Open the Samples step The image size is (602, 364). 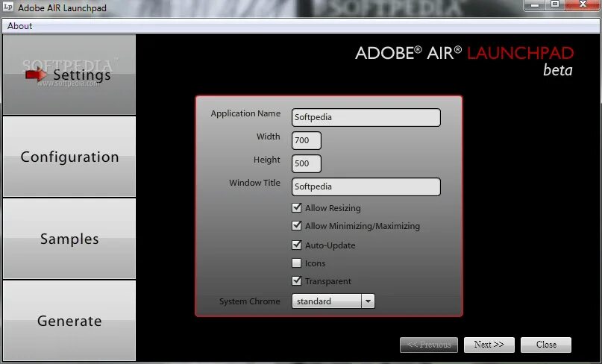(69, 239)
